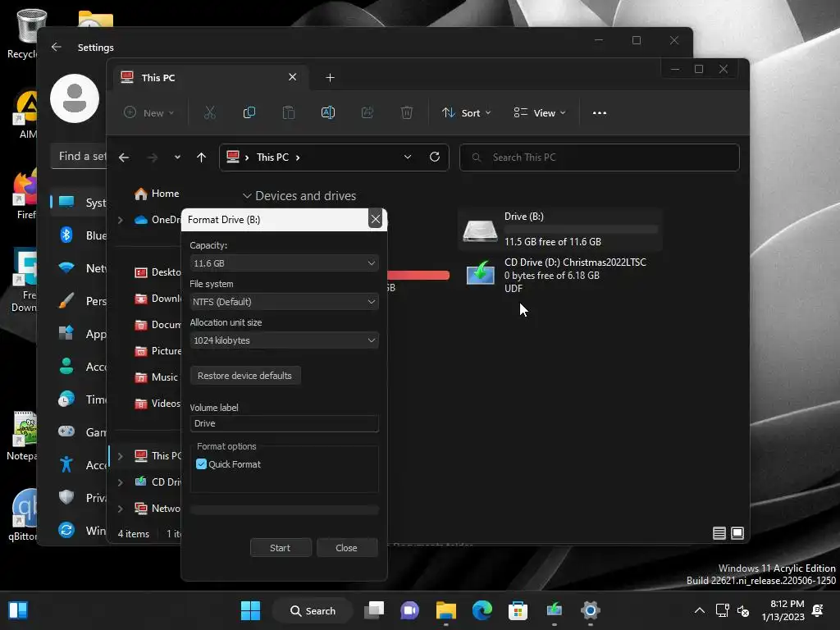
Task: Go back in Settings window
Action: point(57,47)
